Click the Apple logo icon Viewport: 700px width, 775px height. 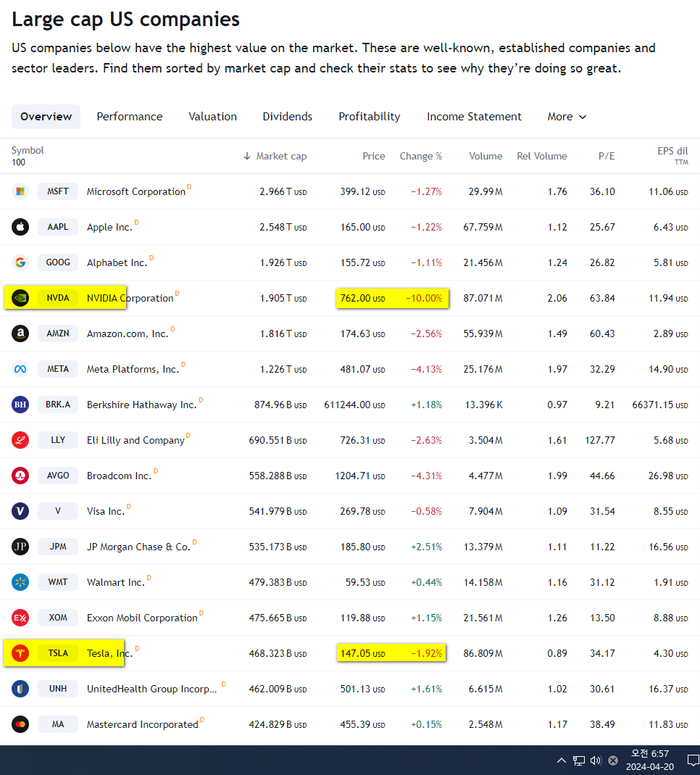coord(20,227)
